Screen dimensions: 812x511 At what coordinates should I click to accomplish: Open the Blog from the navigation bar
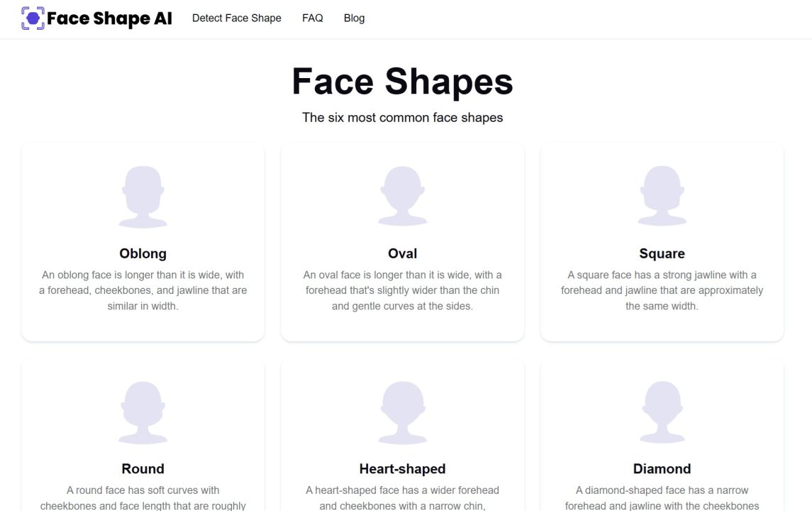tap(354, 18)
